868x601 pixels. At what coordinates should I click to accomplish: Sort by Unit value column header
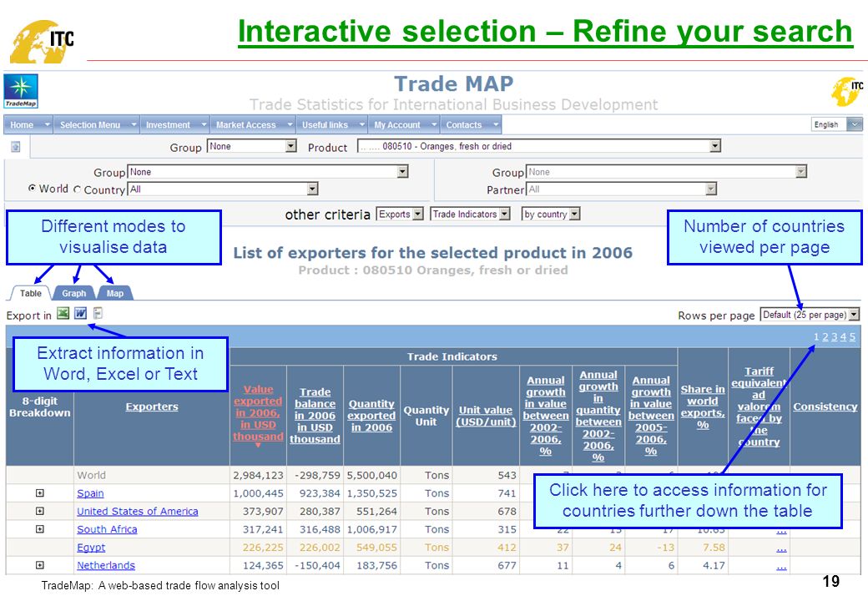(486, 416)
